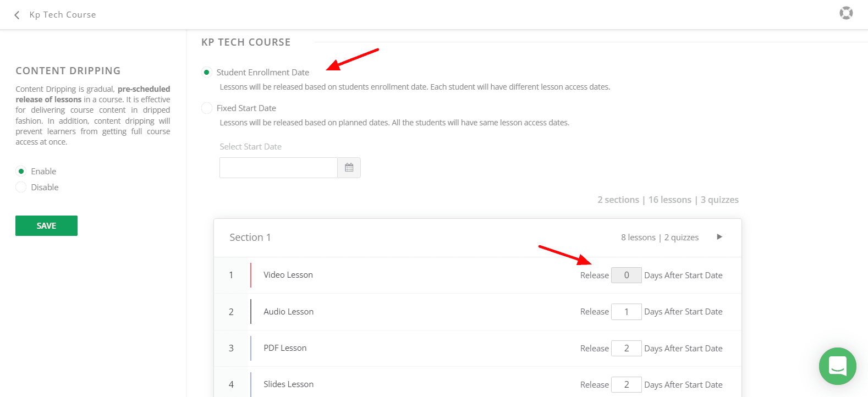Viewport: 868px width, 397px height.
Task: Select the Video Lesson row
Action: pyautogui.click(x=288, y=275)
